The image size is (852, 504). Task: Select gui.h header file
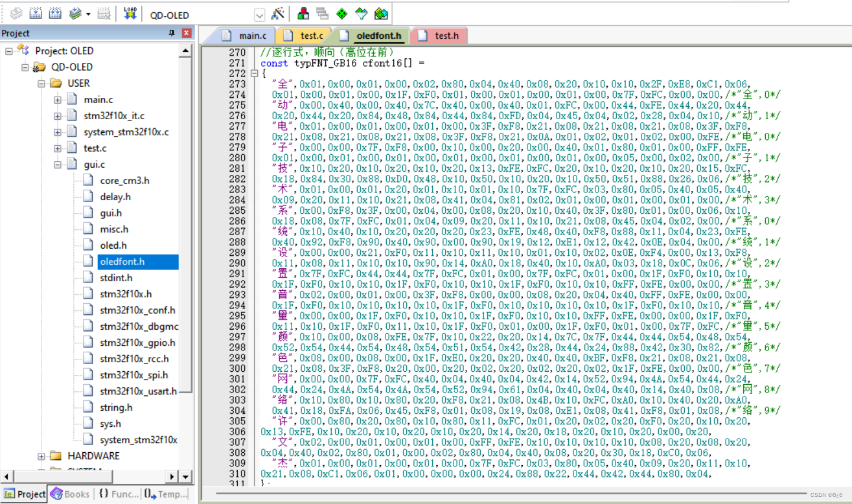coord(111,213)
